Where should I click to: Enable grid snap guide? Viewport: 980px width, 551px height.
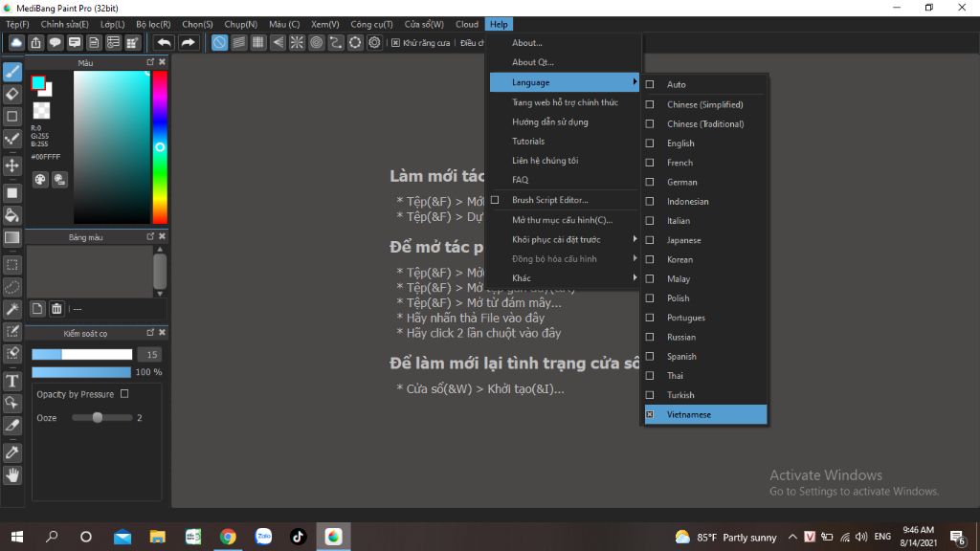point(258,42)
